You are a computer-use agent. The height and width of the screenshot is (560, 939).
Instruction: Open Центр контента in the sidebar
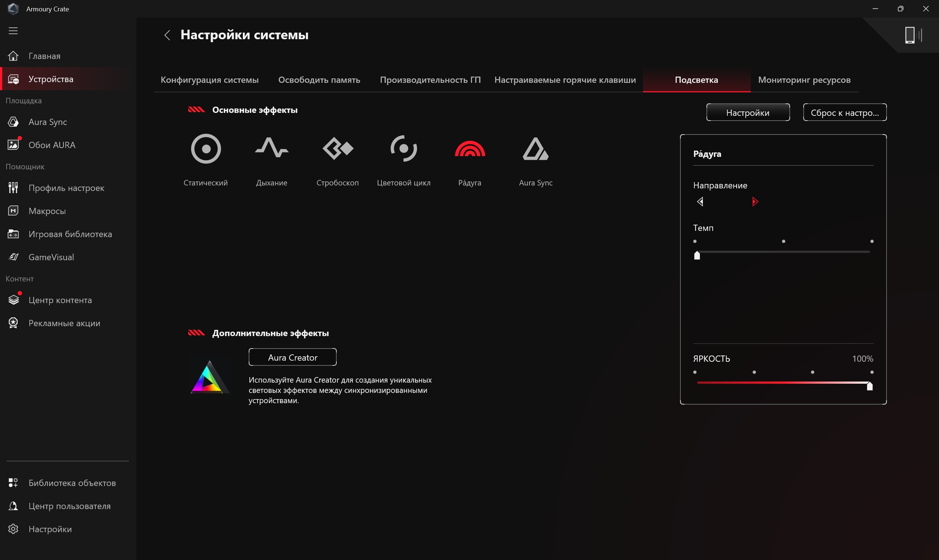68,300
